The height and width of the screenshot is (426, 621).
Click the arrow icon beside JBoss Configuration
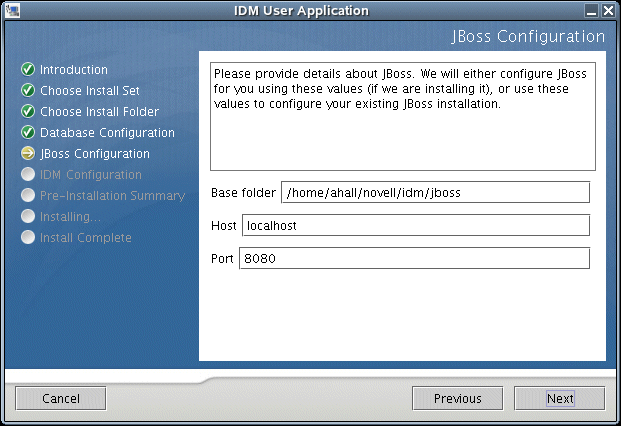[28, 154]
